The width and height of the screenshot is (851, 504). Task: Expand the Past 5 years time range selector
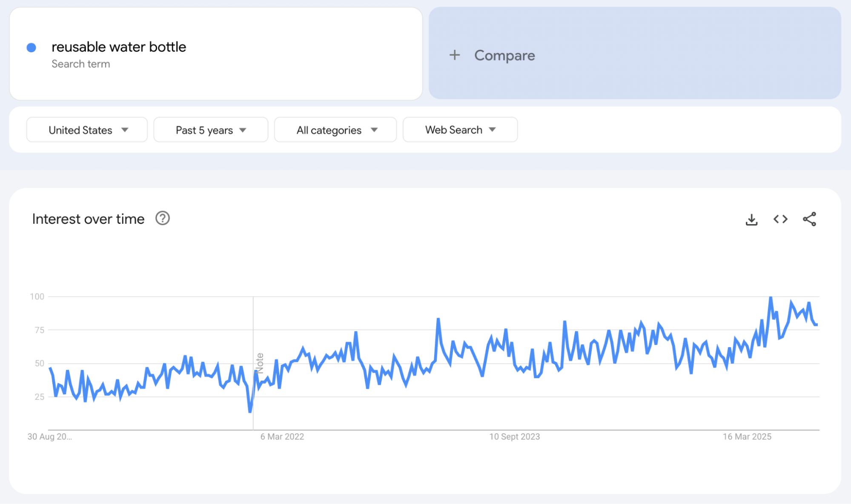210,130
